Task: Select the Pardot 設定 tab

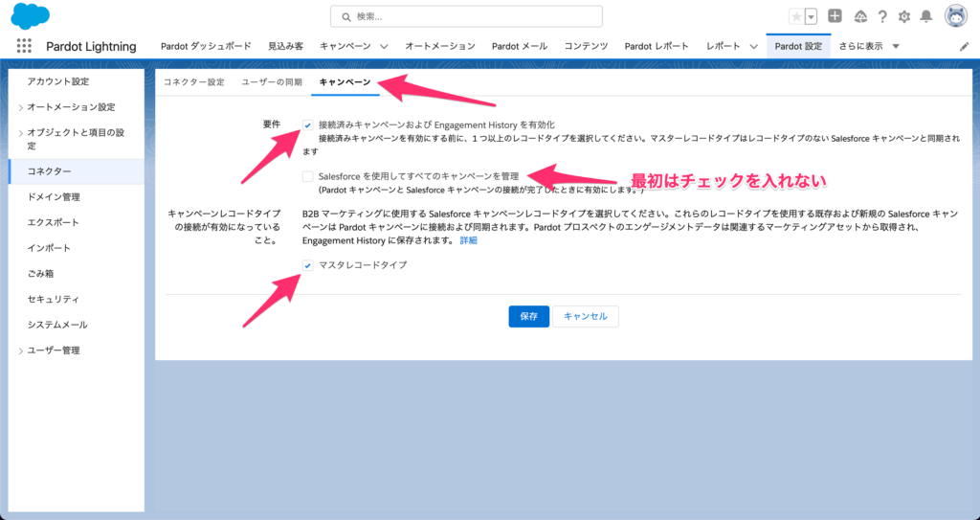Action: click(x=798, y=46)
